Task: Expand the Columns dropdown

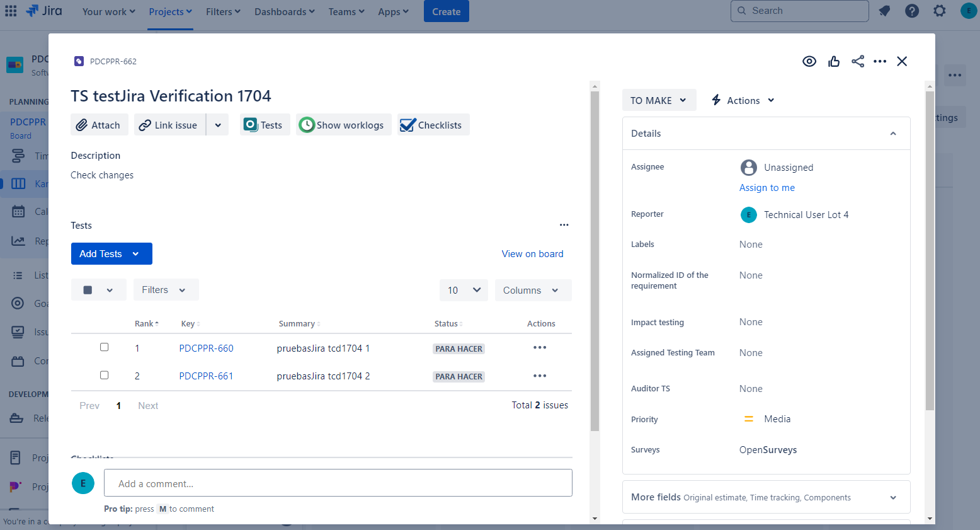Action: tap(532, 291)
